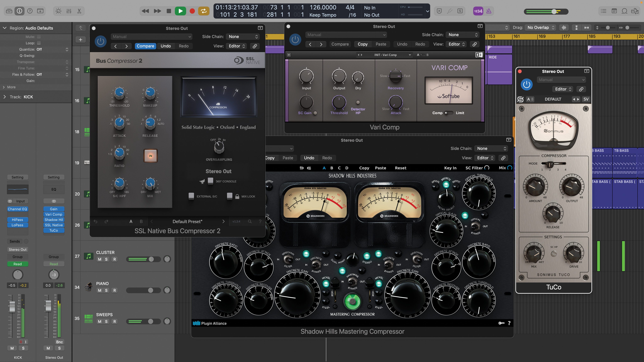Enable the Loop checkbox in Region inspector
644x362 pixels.
tap(39, 43)
